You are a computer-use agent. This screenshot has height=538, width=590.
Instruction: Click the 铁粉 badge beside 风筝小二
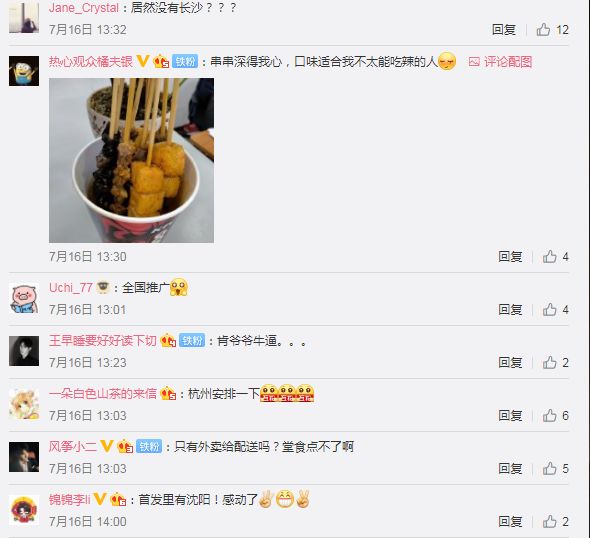(x=149, y=447)
